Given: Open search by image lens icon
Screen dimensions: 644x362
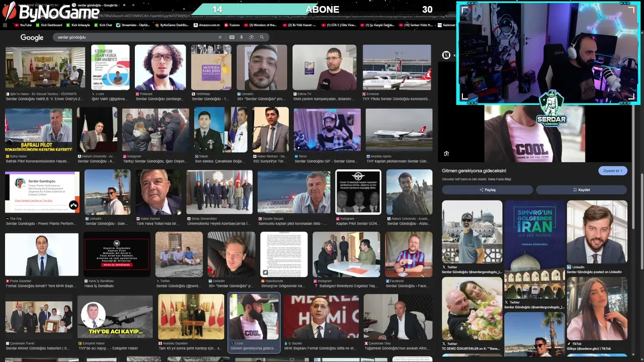Looking at the screenshot, I should point(252,37).
